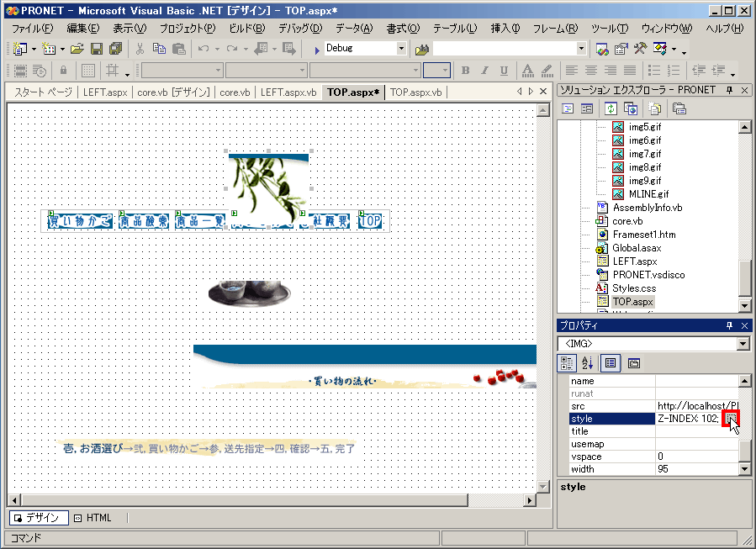Image resolution: width=756 pixels, height=549 pixels.
Task: Toggle Snap to Grid on the design toolbar
Action: (x=113, y=71)
